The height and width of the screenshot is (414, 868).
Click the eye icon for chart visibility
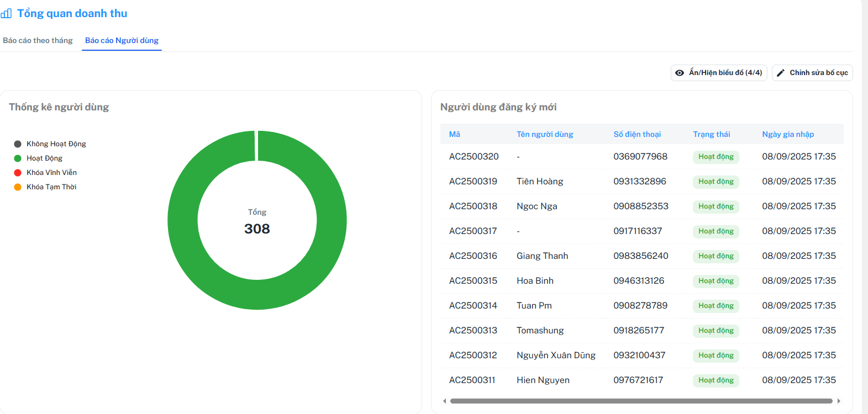click(x=680, y=73)
